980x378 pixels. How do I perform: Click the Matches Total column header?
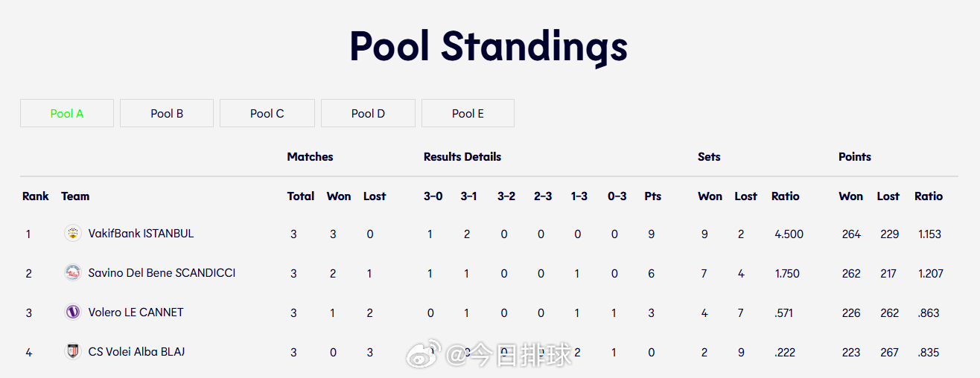[x=301, y=196]
